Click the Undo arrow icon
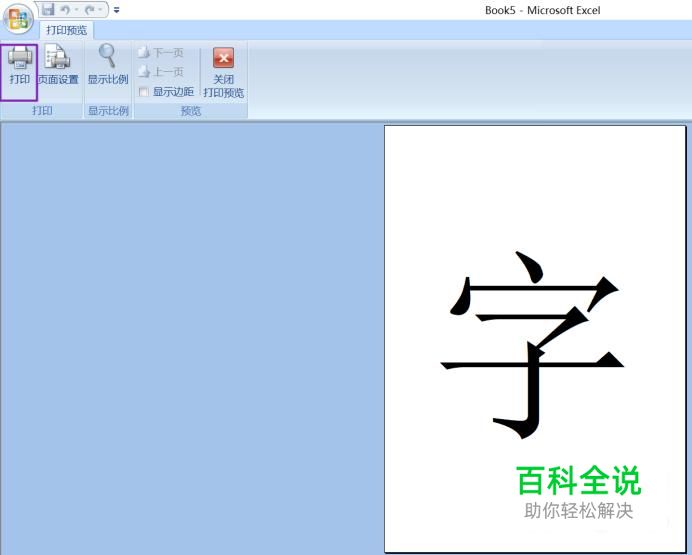 65,9
